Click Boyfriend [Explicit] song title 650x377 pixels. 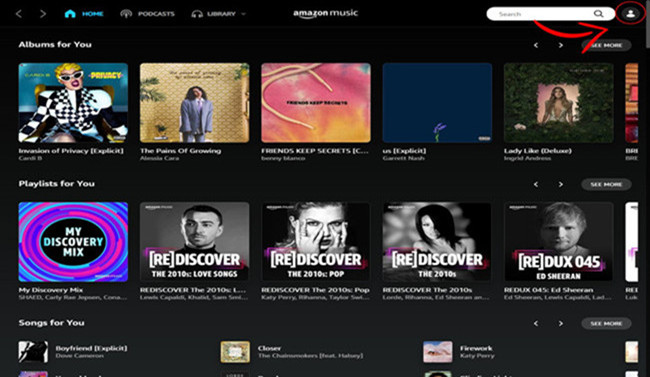click(91, 348)
